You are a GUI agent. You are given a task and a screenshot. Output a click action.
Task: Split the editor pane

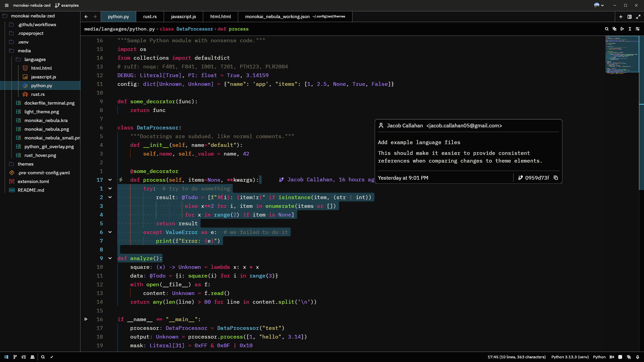pyautogui.click(x=630, y=17)
